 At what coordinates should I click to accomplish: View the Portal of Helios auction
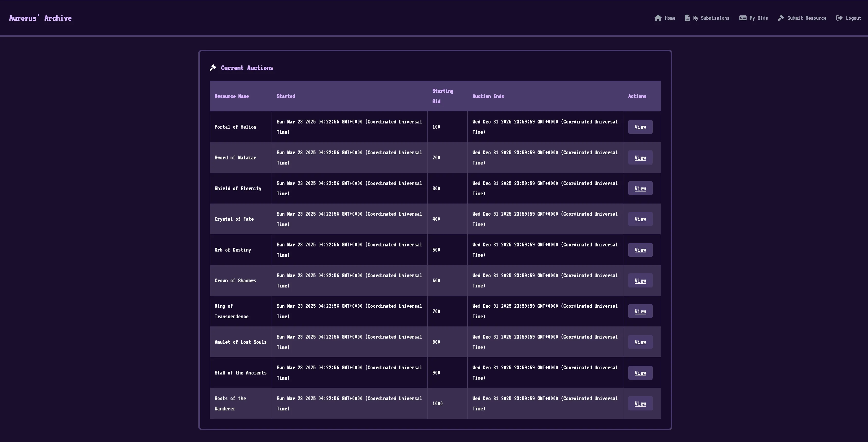(x=640, y=127)
